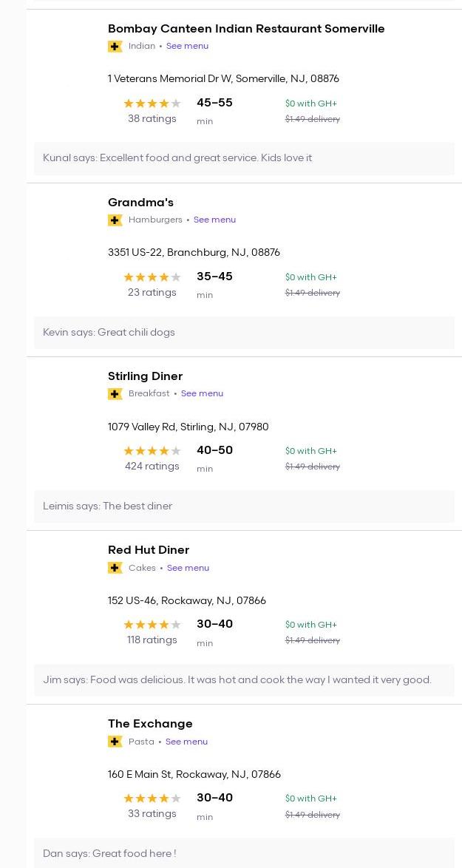This screenshot has height=868, width=462.
Task: Click star rating for Stirling Diner
Action: tap(152, 451)
